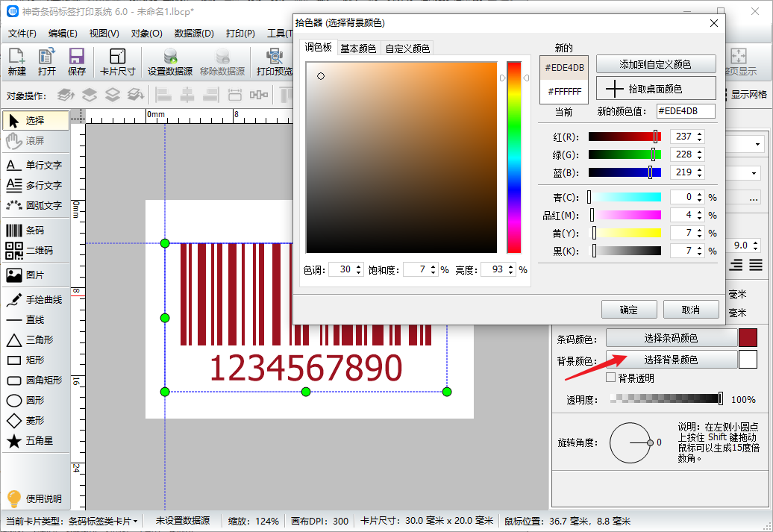Click 添加到自定义颜色 button
The image size is (773, 532).
pyautogui.click(x=656, y=64)
